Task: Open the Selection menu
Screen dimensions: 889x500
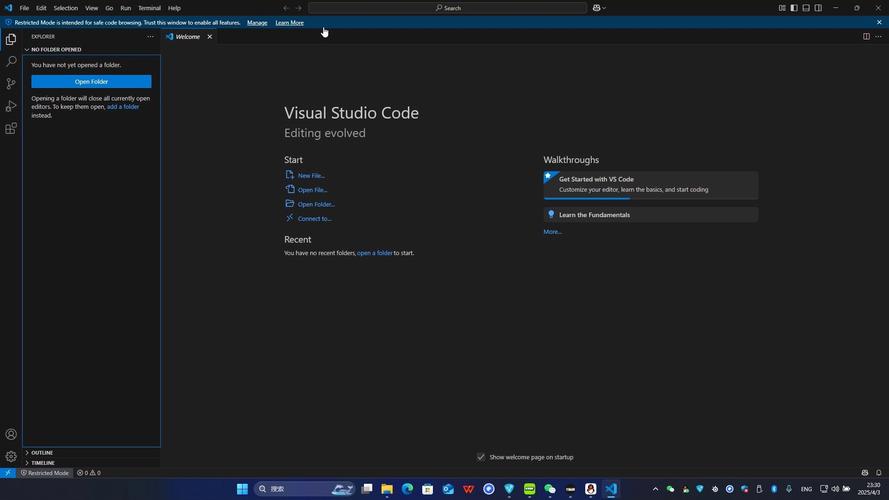Action: click(66, 8)
